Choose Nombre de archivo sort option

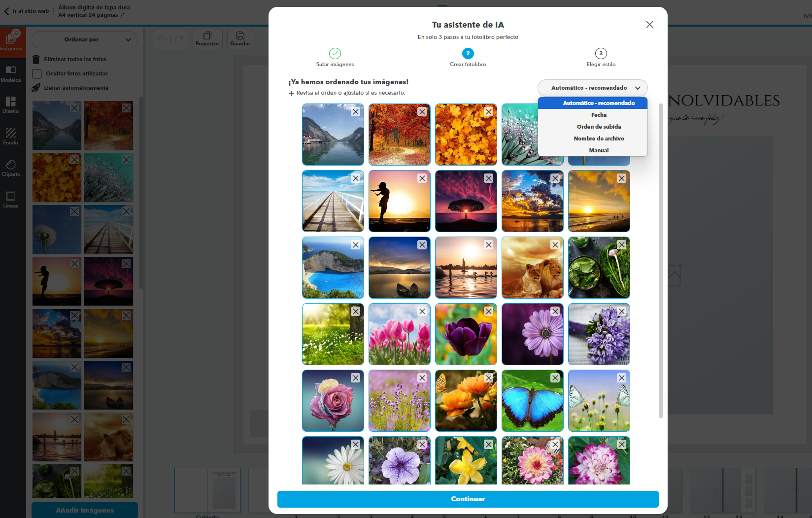point(599,138)
